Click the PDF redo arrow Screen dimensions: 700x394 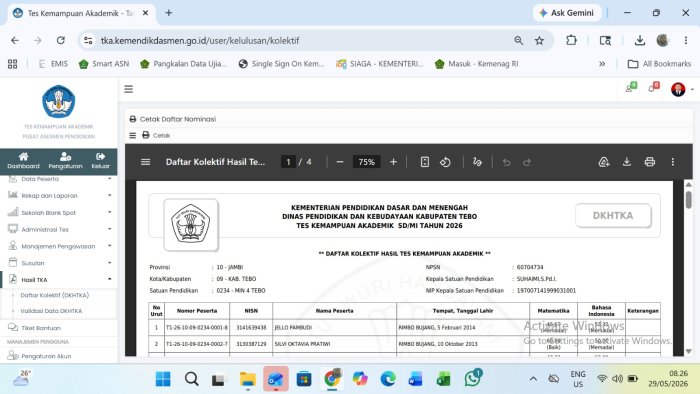pyautogui.click(x=527, y=162)
